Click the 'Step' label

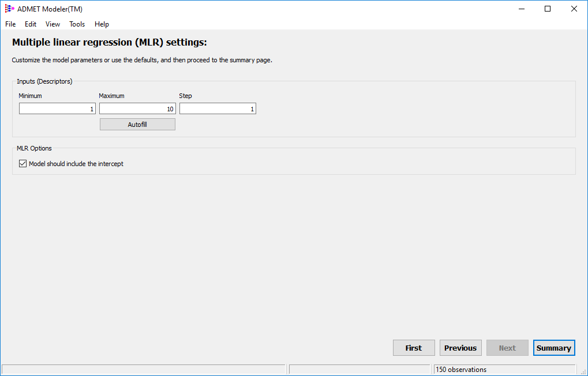pos(185,96)
